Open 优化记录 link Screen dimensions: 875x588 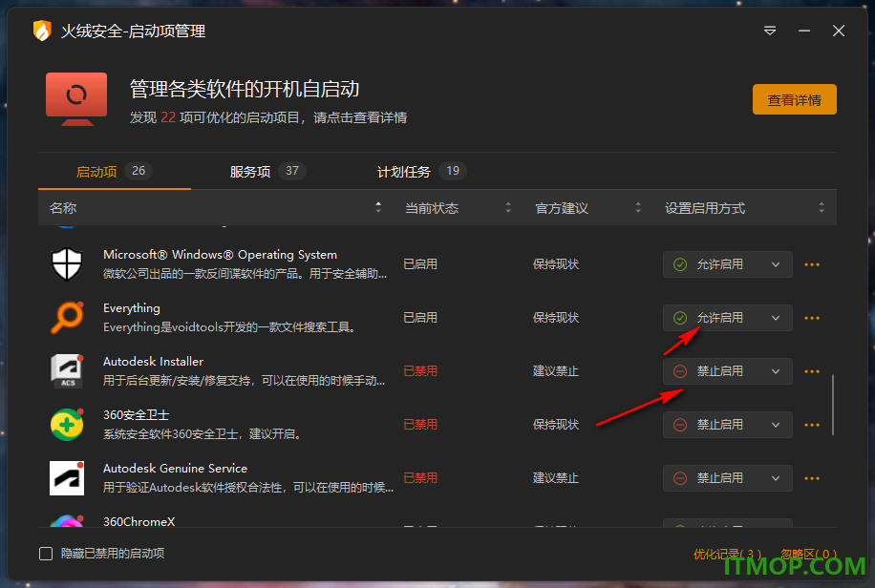[x=728, y=554]
